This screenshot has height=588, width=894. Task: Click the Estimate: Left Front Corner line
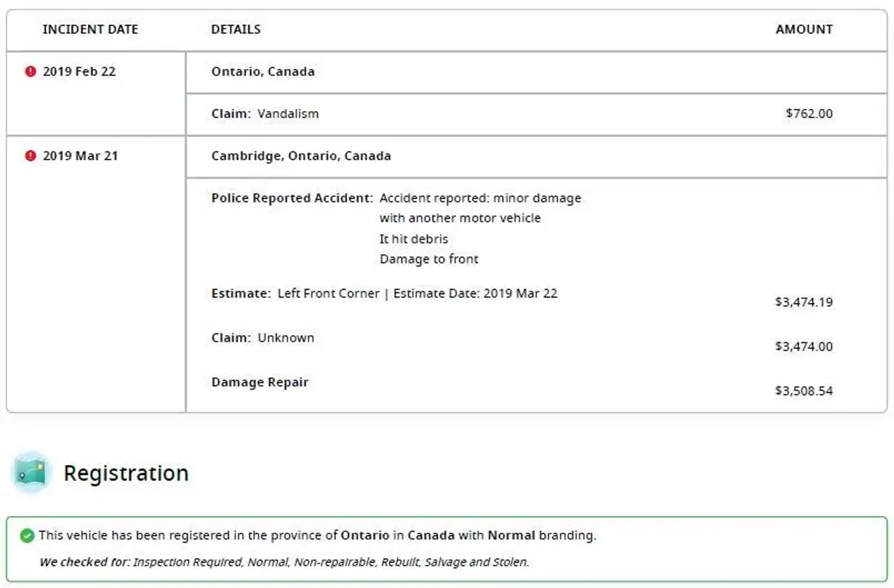pyautogui.click(x=385, y=294)
